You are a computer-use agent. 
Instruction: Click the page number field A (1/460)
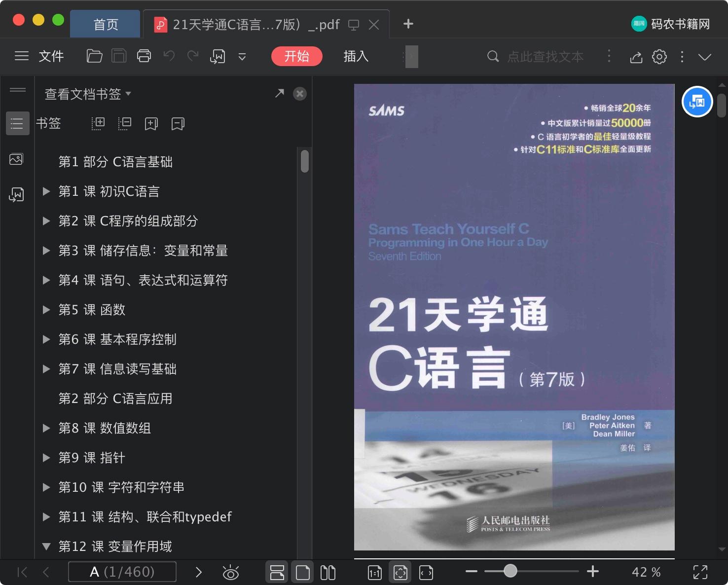122,572
